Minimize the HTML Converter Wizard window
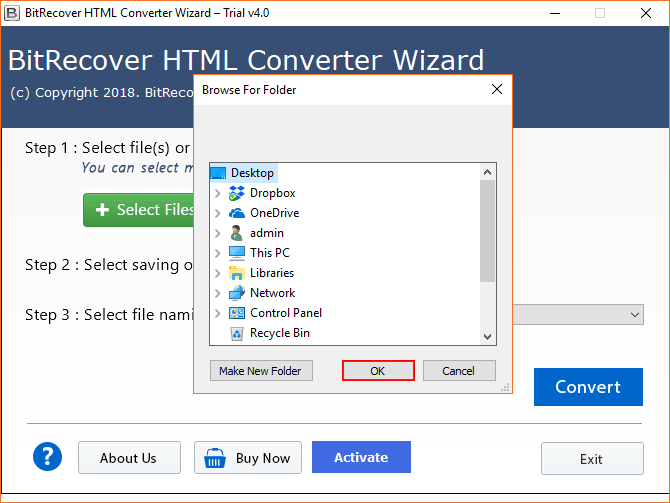This screenshot has width=670, height=503. point(555,13)
